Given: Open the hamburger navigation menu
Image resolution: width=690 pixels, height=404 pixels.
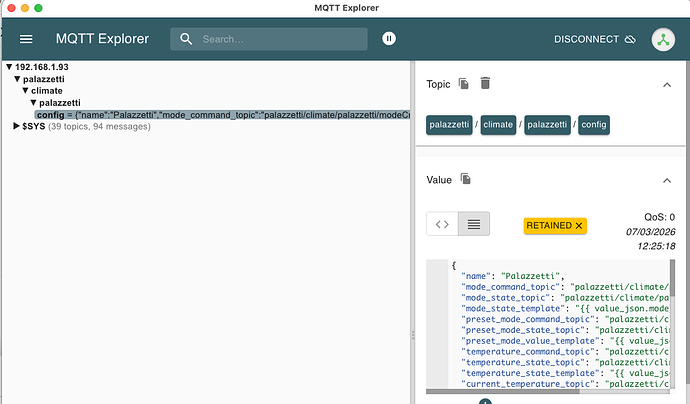Looking at the screenshot, I should click(x=27, y=39).
